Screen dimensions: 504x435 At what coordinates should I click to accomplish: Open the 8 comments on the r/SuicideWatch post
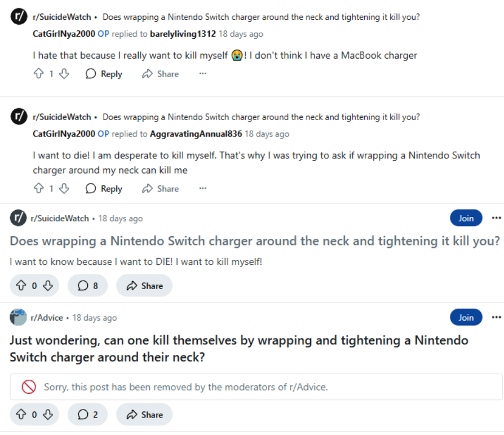point(87,286)
